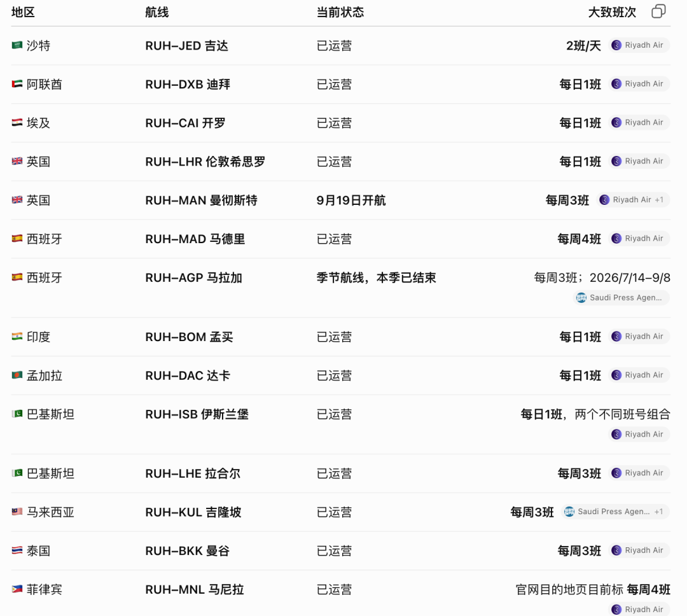687x616 pixels.
Task: Click the Spain flag in the RUH–AGP row
Action: coord(17,277)
